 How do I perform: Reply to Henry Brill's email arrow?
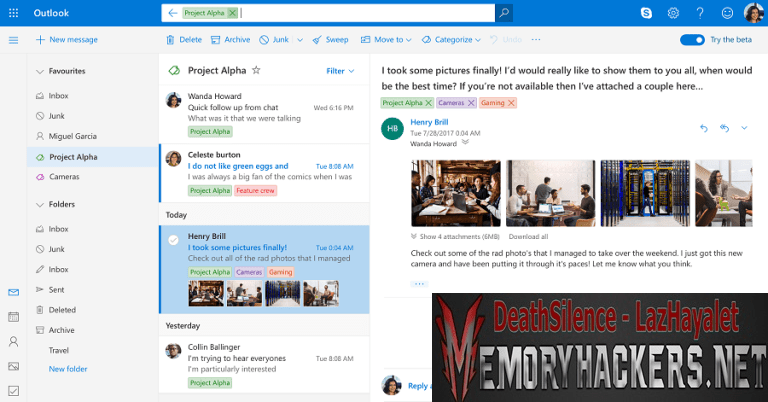pyautogui.click(x=704, y=128)
